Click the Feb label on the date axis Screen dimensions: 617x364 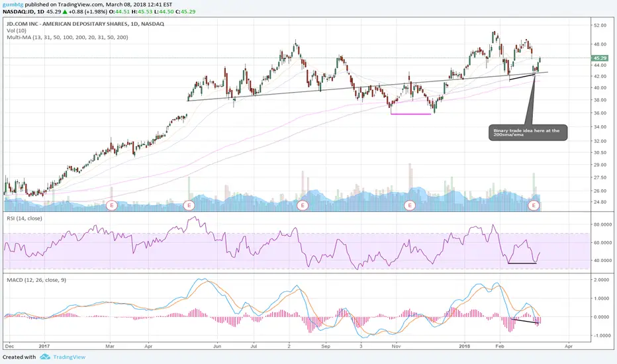coord(500,346)
